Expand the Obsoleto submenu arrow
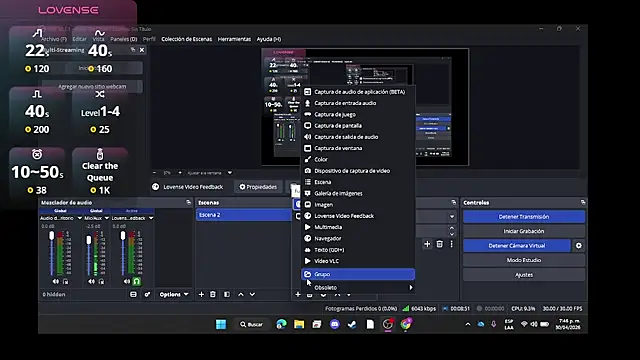Screen dimensions: 640x360 [411, 287]
